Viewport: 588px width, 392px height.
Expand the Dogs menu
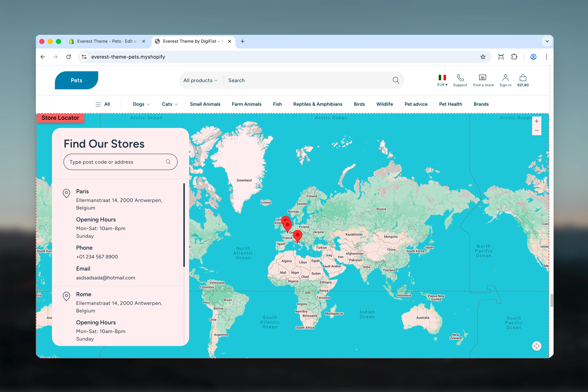click(141, 104)
